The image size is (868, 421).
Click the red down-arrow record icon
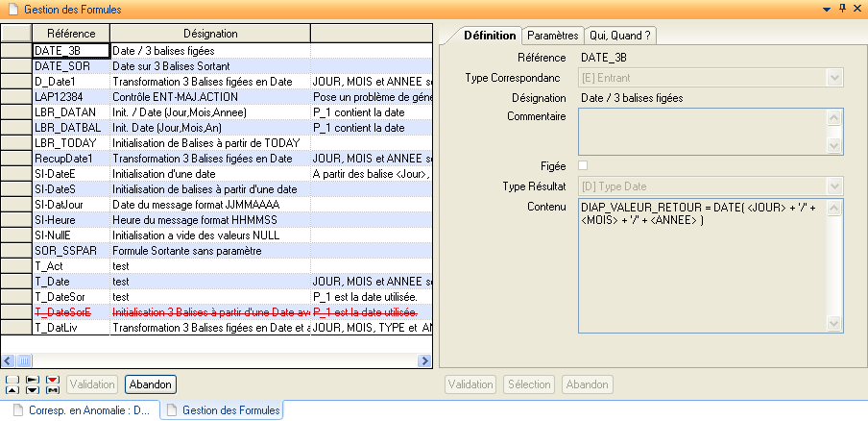[53, 379]
